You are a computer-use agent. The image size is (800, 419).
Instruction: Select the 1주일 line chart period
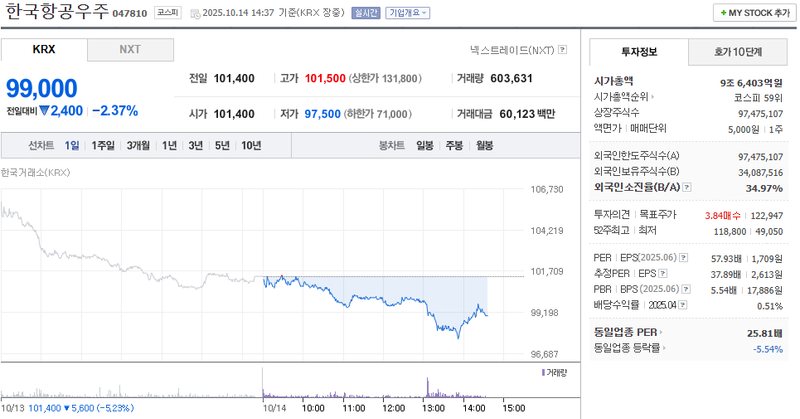pyautogui.click(x=103, y=145)
